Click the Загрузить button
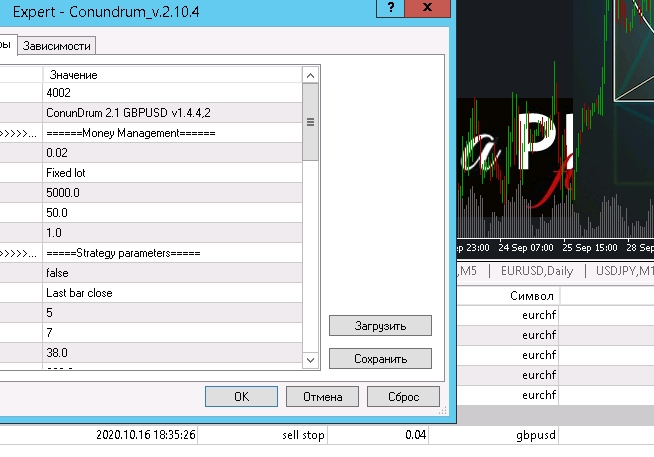Viewport: 654px width, 457px height. point(380,326)
